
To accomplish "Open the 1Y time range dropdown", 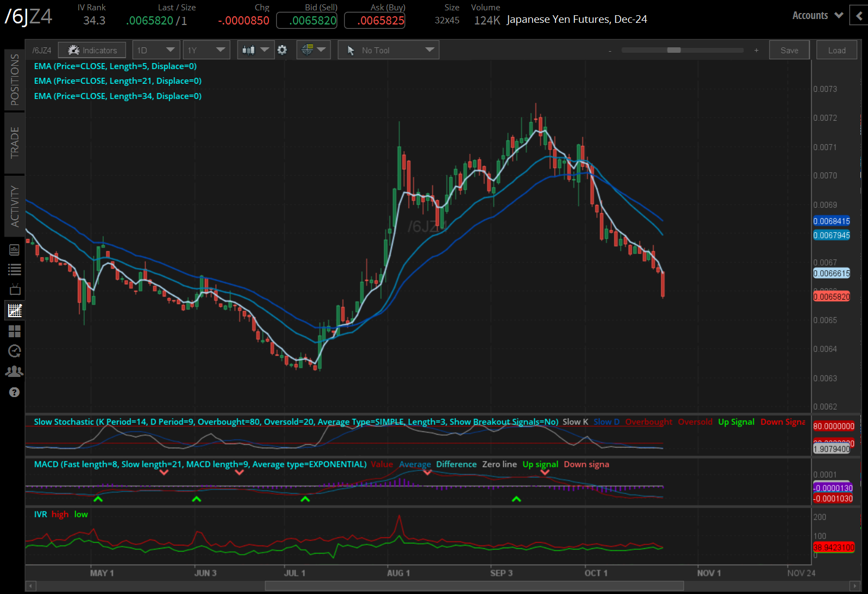I will pyautogui.click(x=206, y=50).
